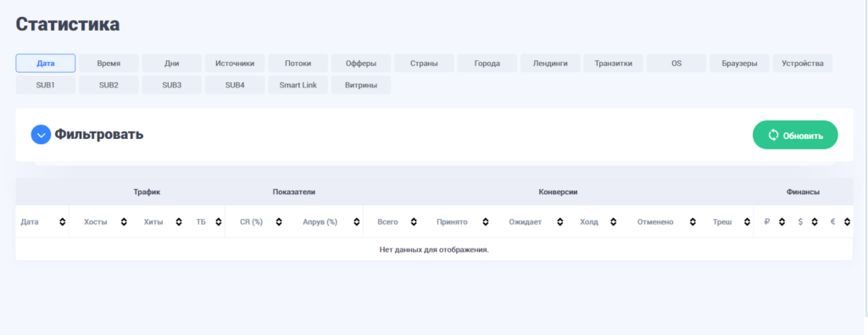868x335 pixels.
Task: Click the Статистика page title
Action: (x=68, y=25)
